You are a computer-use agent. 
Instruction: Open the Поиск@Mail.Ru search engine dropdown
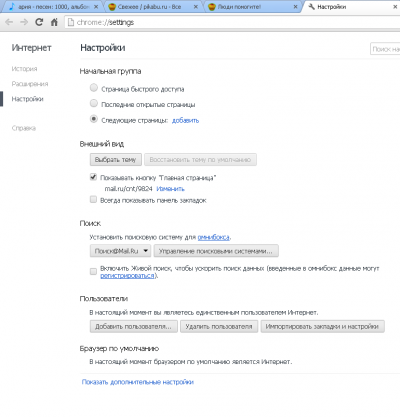point(120,251)
